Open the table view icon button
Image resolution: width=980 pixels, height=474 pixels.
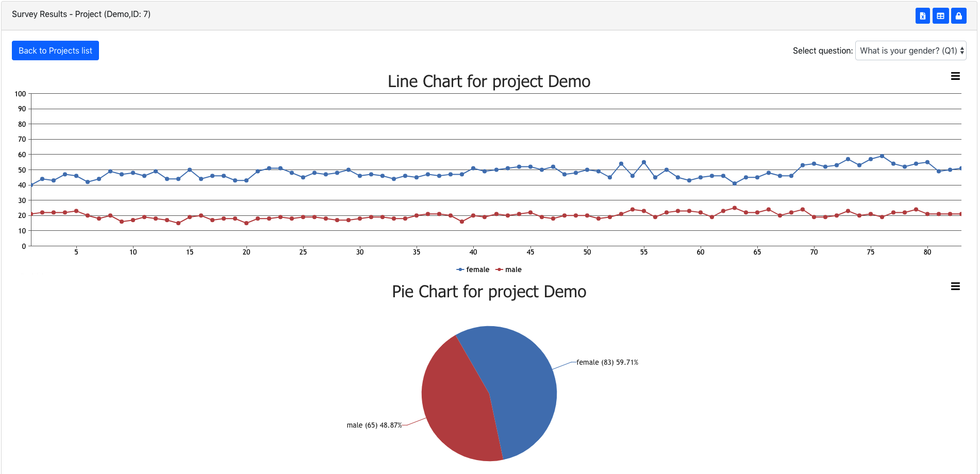940,16
